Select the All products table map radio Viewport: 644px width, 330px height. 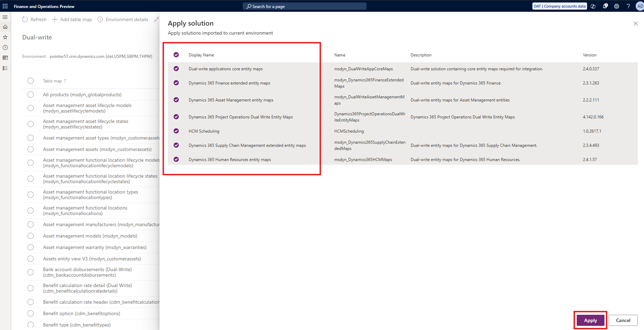click(31, 95)
